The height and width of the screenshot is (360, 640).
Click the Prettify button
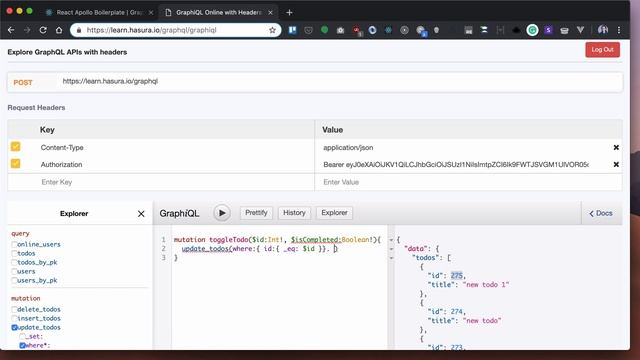click(x=256, y=213)
